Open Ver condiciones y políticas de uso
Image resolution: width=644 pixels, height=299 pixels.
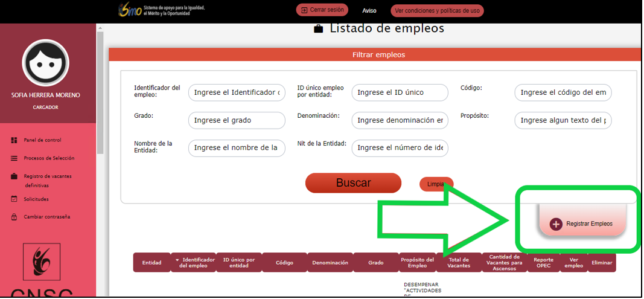point(437,11)
